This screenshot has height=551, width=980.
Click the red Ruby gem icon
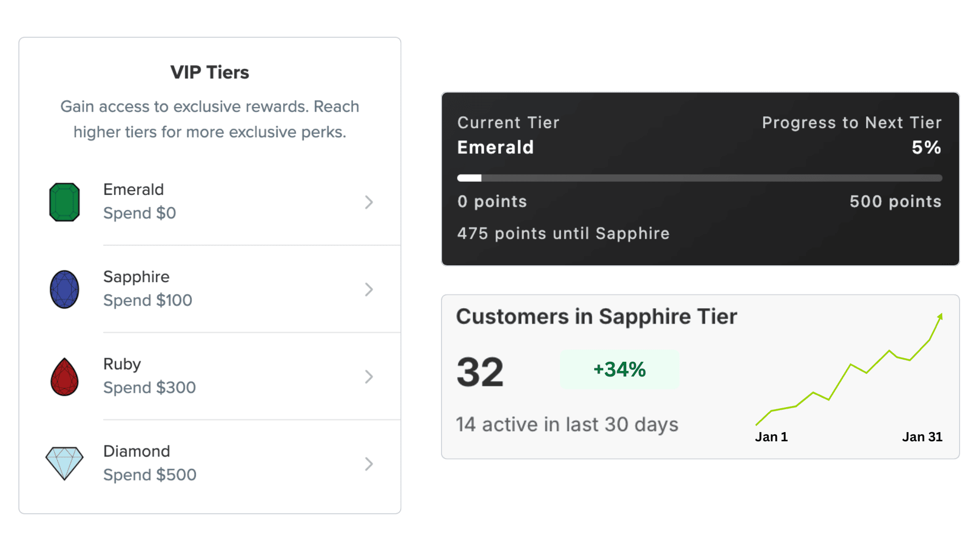(x=64, y=377)
